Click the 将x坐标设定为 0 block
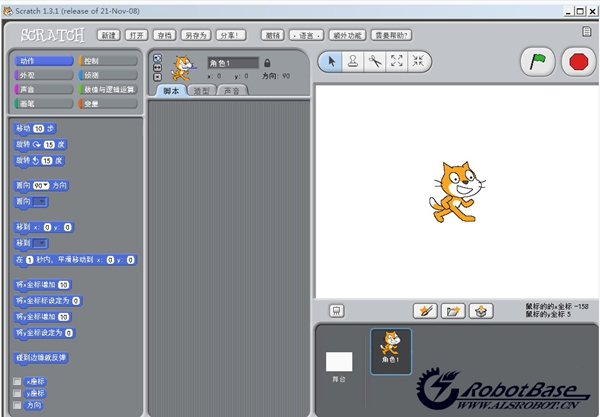Viewport: 600px width, 417px height. tap(48, 301)
